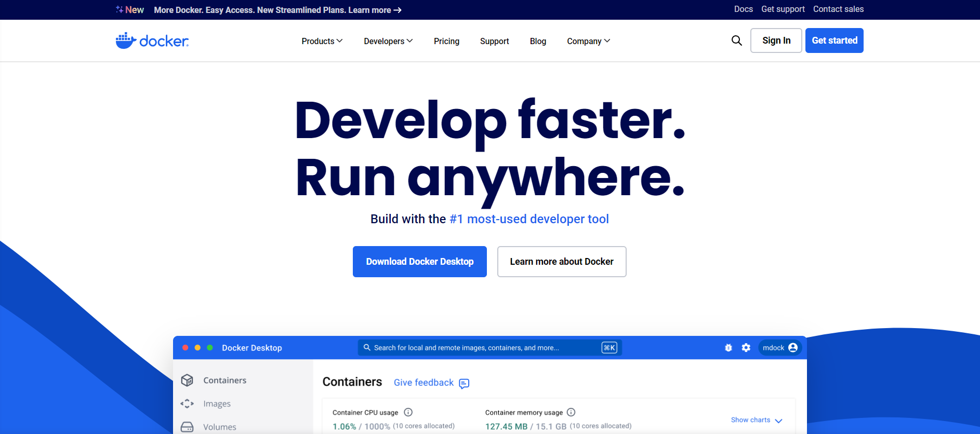Click the Container CPU usage label
The image size is (980, 434).
(x=365, y=413)
